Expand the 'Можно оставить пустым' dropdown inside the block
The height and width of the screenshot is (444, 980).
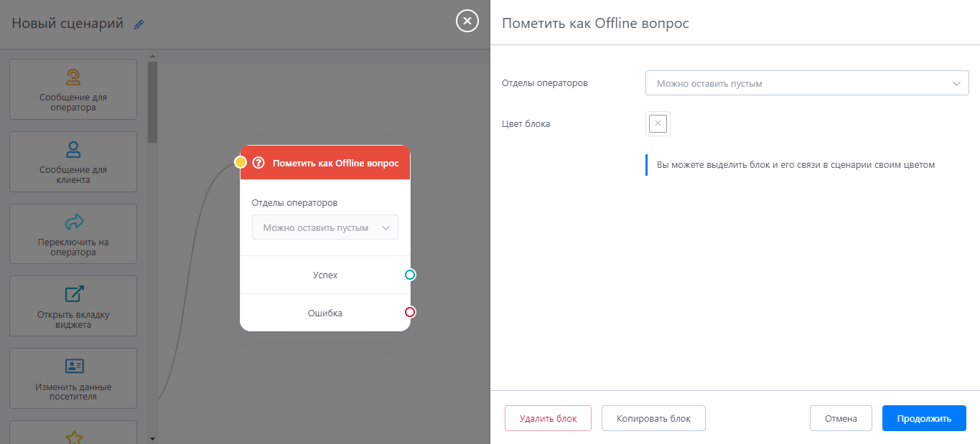point(325,227)
